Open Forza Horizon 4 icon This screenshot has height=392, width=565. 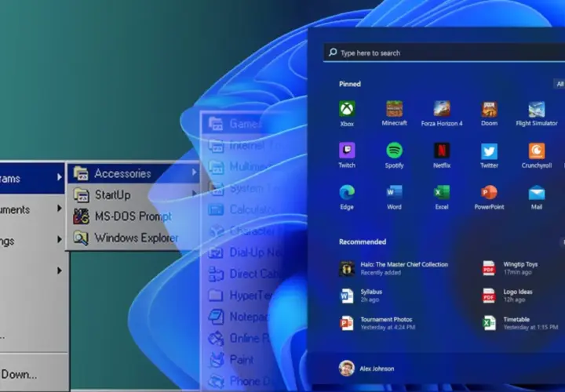click(x=442, y=109)
